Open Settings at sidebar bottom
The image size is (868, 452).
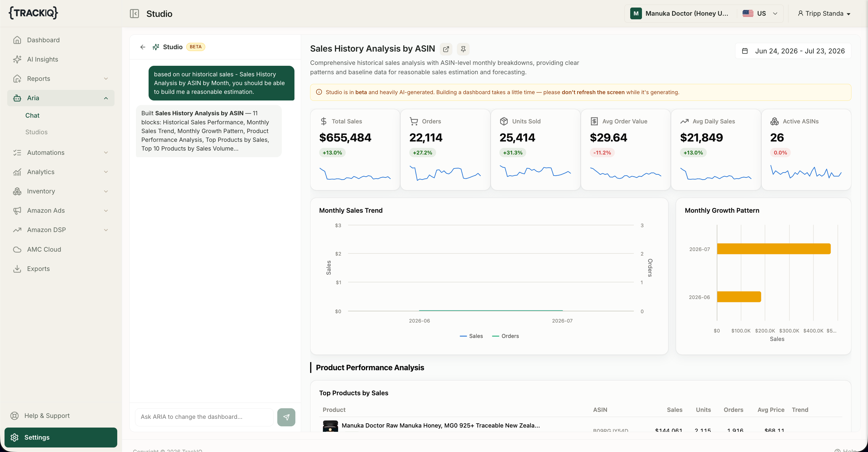click(61, 437)
